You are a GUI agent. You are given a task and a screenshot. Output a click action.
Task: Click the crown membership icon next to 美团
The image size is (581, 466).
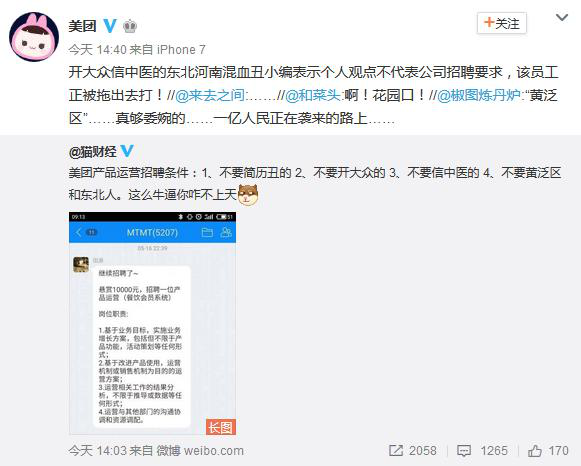coord(130,26)
